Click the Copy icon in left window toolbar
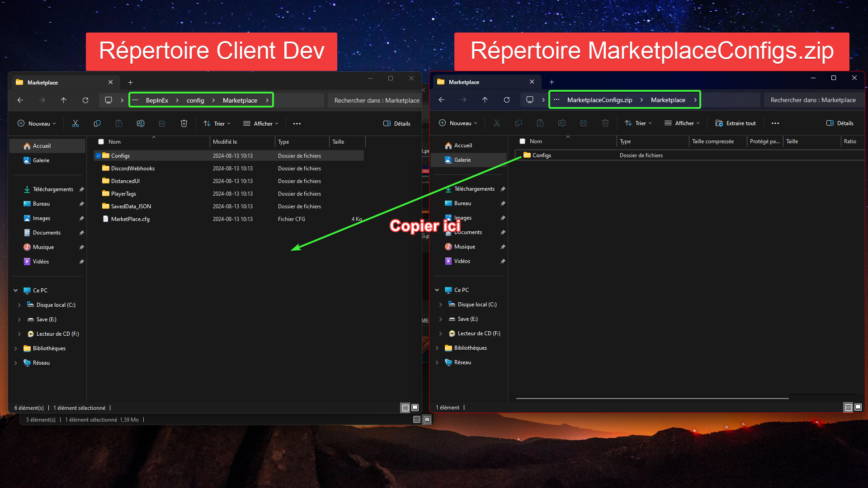The height and width of the screenshot is (488, 868). (97, 123)
